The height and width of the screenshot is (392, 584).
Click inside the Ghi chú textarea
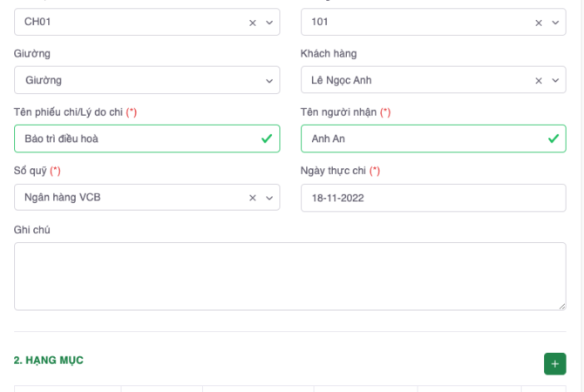289,276
